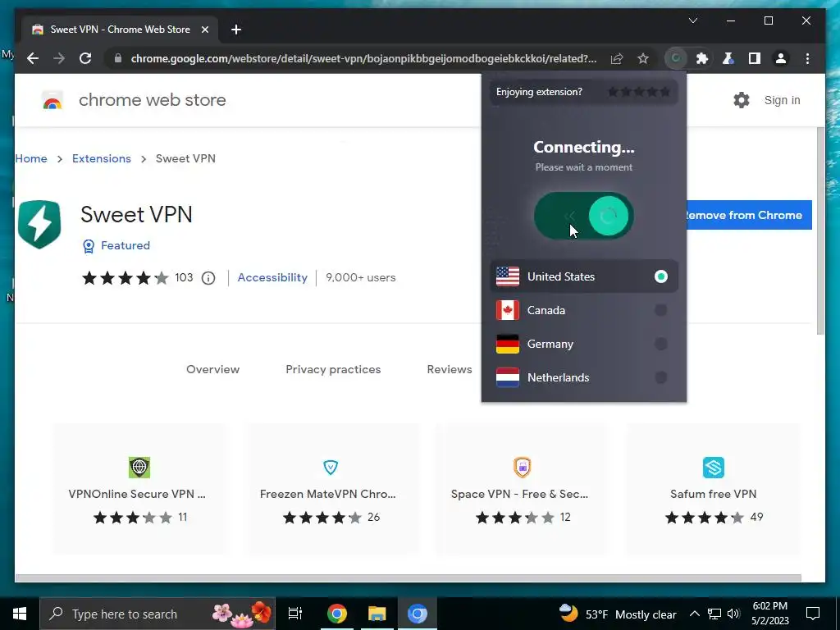This screenshot has height=630, width=840.
Task: Rate extension with the stars
Action: coord(638,92)
